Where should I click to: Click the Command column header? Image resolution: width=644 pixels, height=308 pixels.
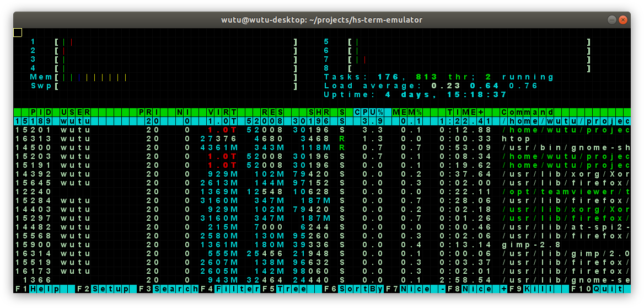pos(527,112)
